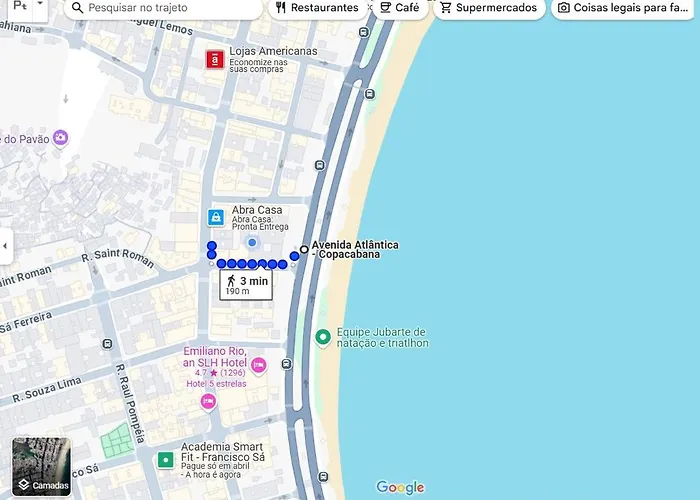Click the 3 min walking route label
This screenshot has width=700, height=500.
coord(246,285)
